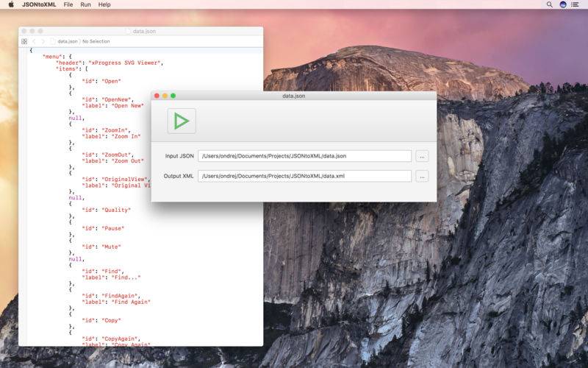This screenshot has width=588, height=368.
Task: Click the "label": "Find..." line
Action: (112, 277)
